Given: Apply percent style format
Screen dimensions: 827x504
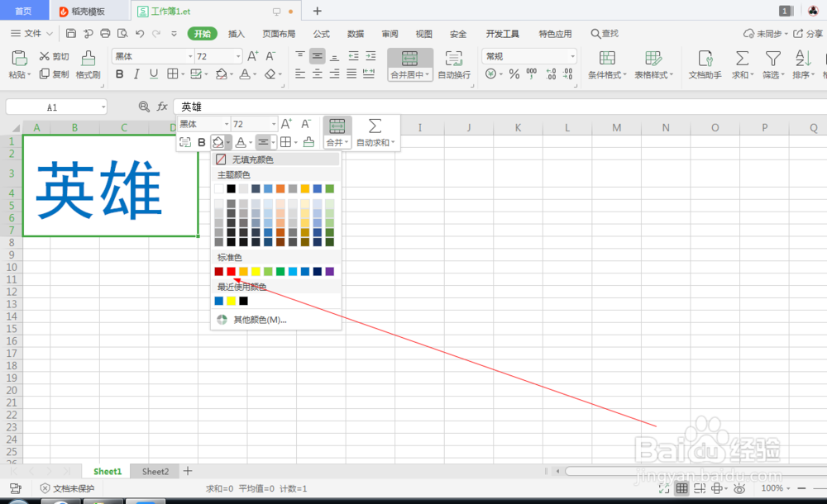Looking at the screenshot, I should [514, 74].
